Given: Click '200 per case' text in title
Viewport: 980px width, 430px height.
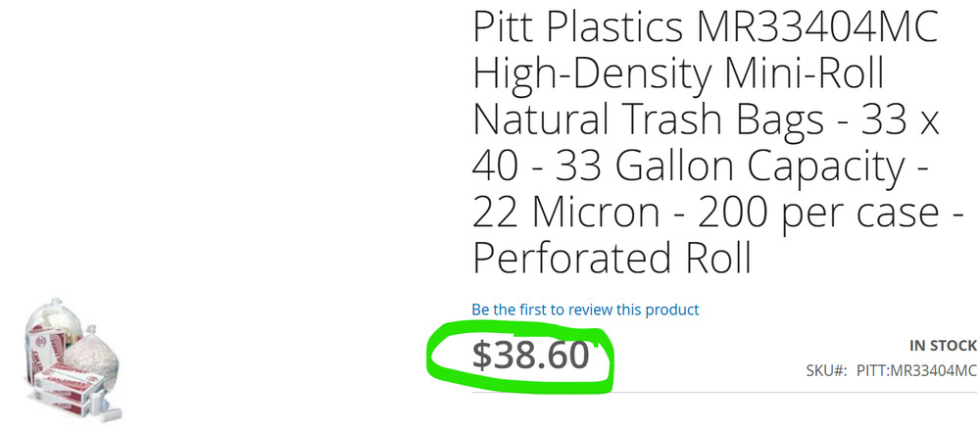Looking at the screenshot, I should (x=818, y=213).
